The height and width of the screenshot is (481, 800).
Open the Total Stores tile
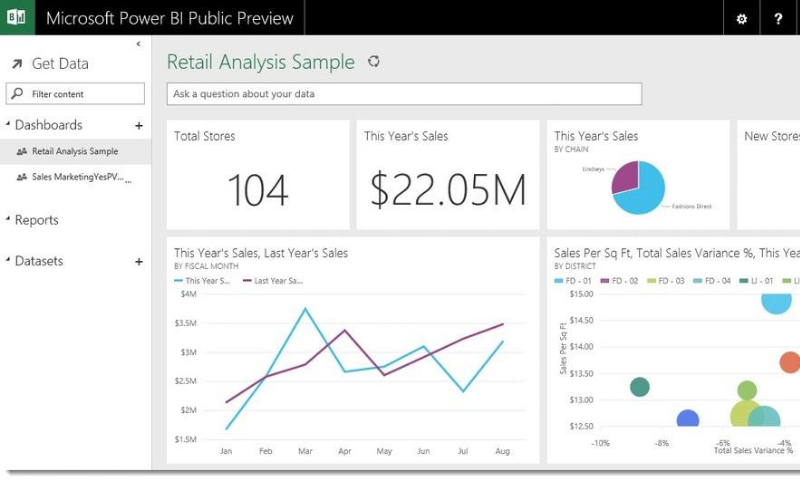coord(258,175)
